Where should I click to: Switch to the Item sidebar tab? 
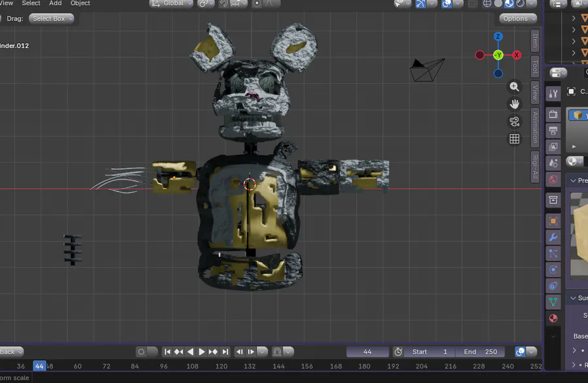(535, 41)
